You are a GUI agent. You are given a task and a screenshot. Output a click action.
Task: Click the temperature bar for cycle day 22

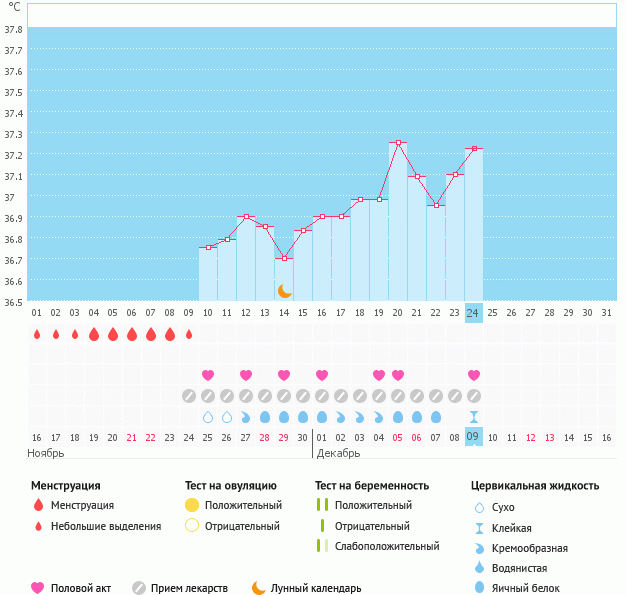pos(436,252)
